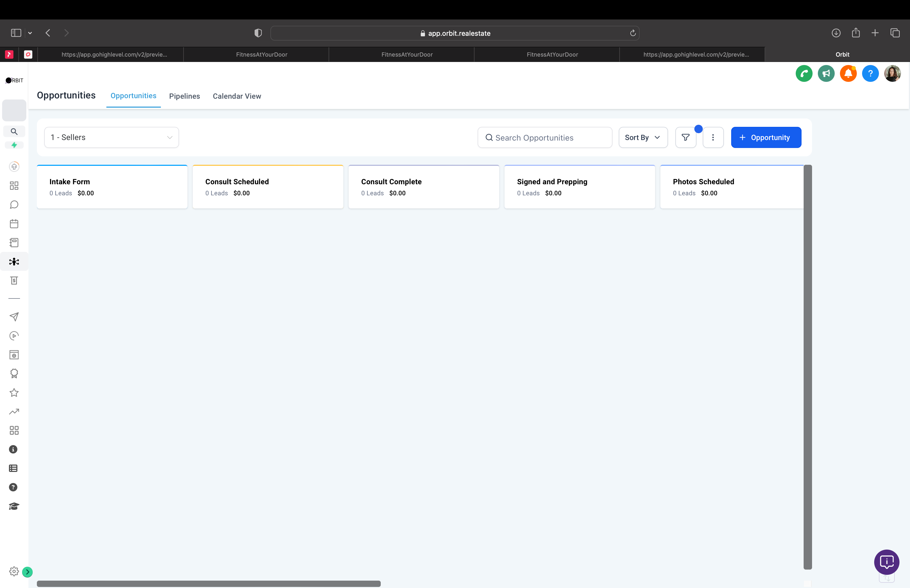The image size is (910, 588).
Task: Click the paper plane marketing icon
Action: (14, 317)
